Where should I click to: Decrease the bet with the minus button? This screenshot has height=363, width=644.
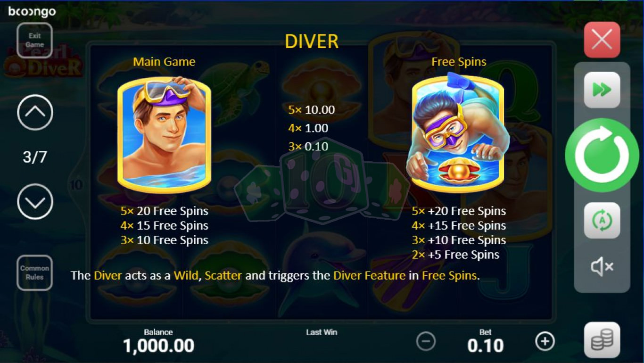click(x=426, y=341)
